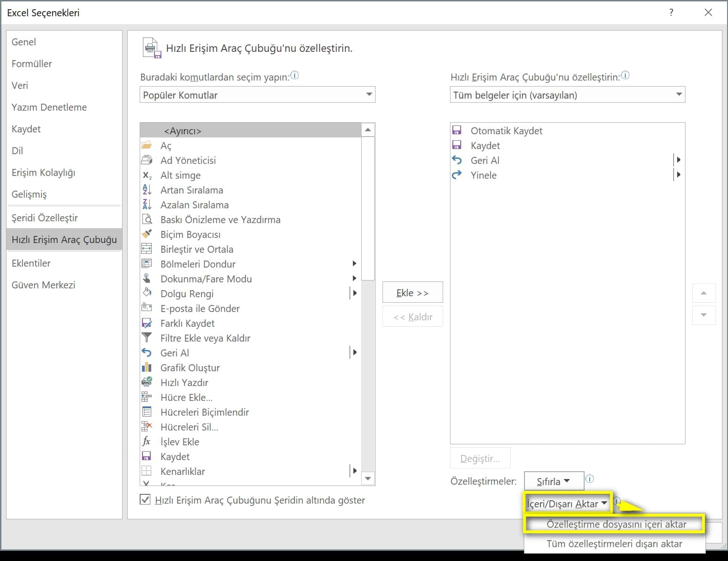Open the Erişim Kolaylığı category
728x561 pixels.
64,172
